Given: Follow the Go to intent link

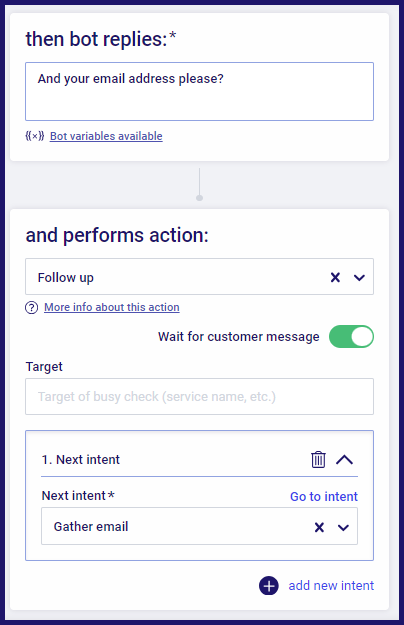Looking at the screenshot, I should point(324,496).
